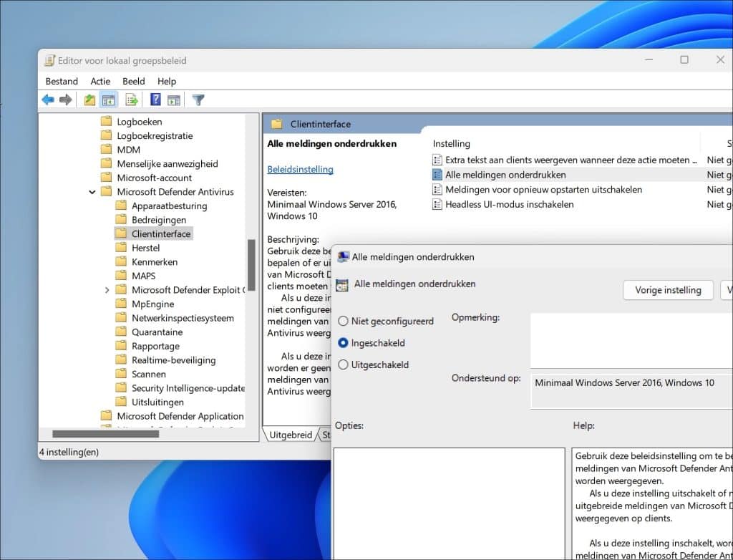Viewport: 733px width, 560px height.
Task: Open the Beleidsinstelling link
Action: click(300, 169)
